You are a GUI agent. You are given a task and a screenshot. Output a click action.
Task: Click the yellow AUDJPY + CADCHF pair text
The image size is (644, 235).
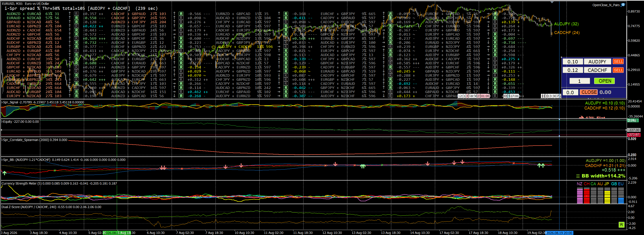[235, 47]
